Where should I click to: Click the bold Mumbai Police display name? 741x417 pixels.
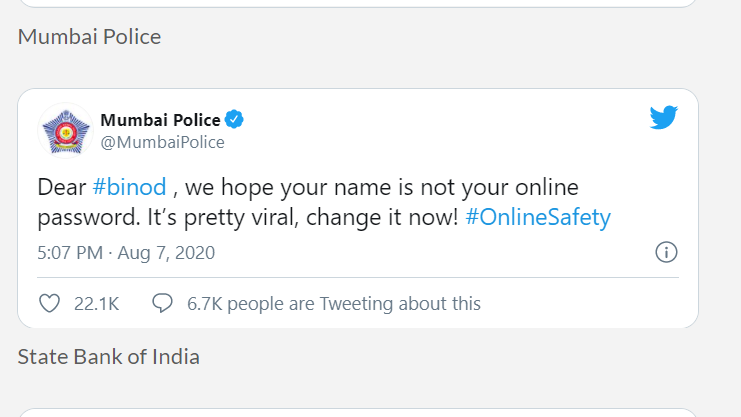point(160,120)
